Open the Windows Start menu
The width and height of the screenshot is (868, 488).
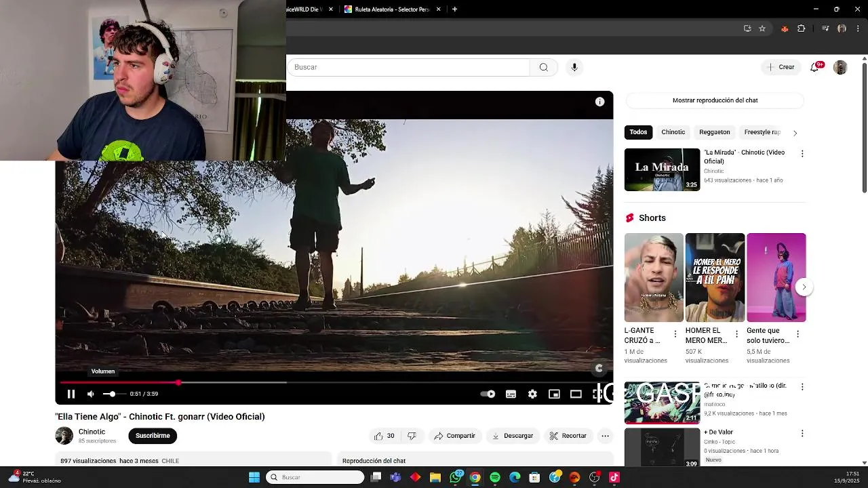click(254, 477)
